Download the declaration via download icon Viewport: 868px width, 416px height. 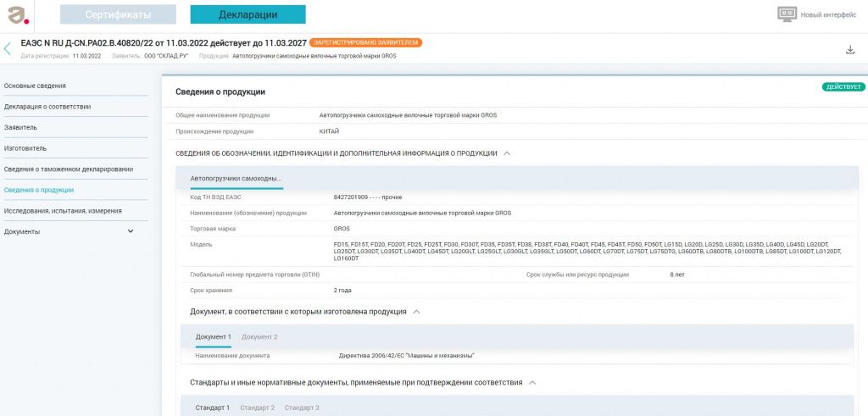pyautogui.click(x=850, y=50)
